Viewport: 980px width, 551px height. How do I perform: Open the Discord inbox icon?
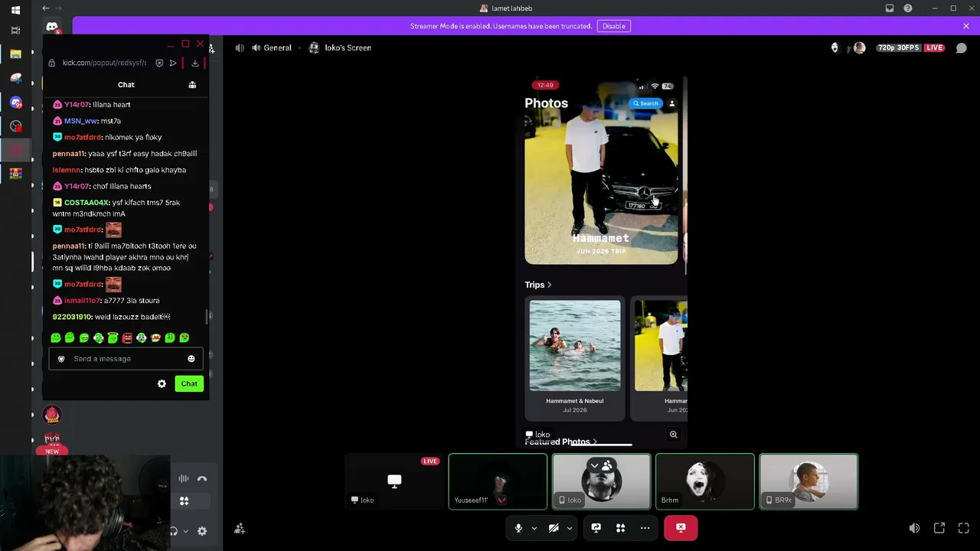pos(890,8)
